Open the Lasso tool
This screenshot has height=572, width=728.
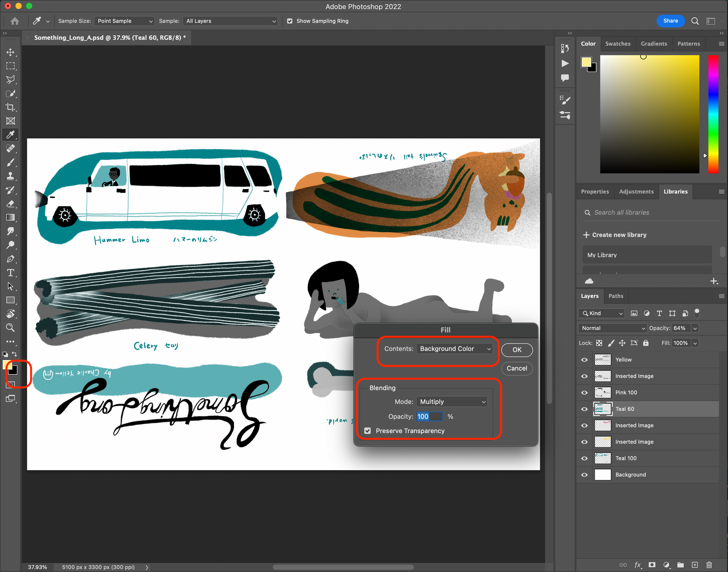tap(11, 80)
